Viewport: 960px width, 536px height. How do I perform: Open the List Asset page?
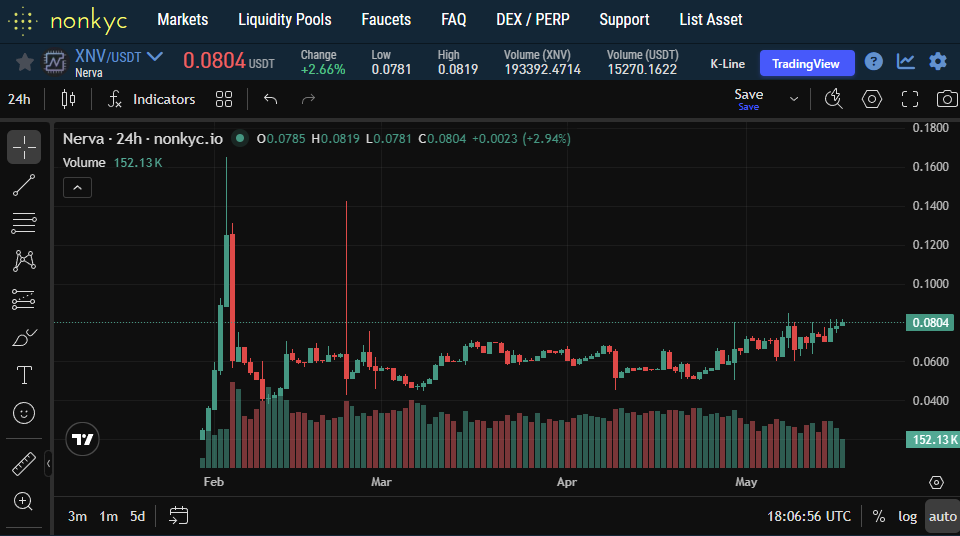711,20
